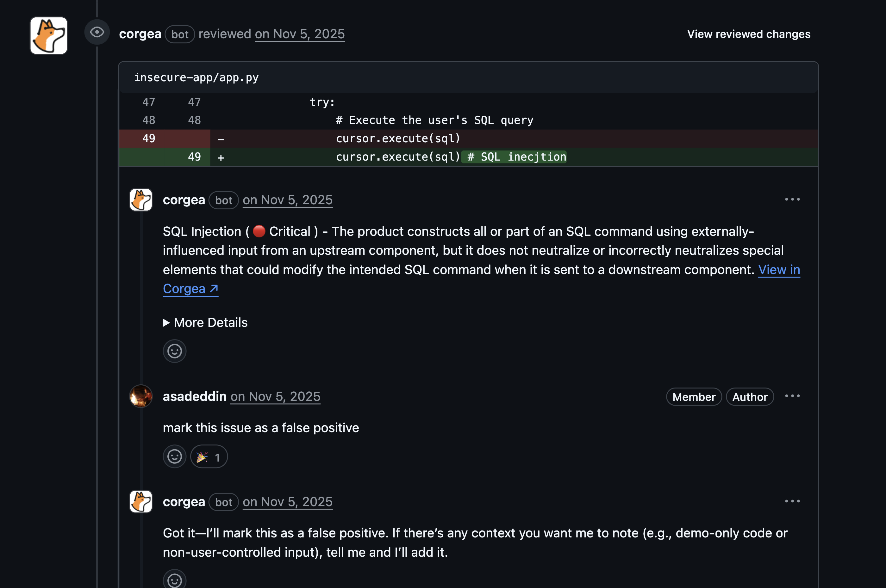Open kebab menu on asadeddin's comment
The width and height of the screenshot is (886, 588).
(x=793, y=396)
